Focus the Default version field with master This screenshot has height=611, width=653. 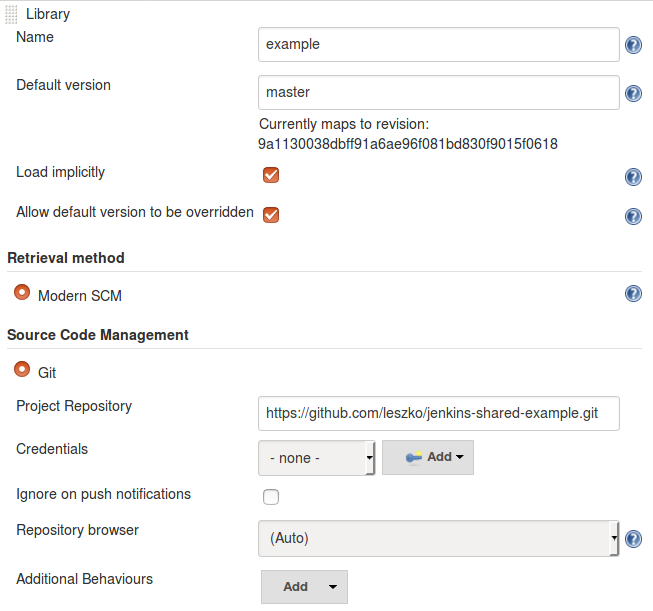tap(439, 92)
